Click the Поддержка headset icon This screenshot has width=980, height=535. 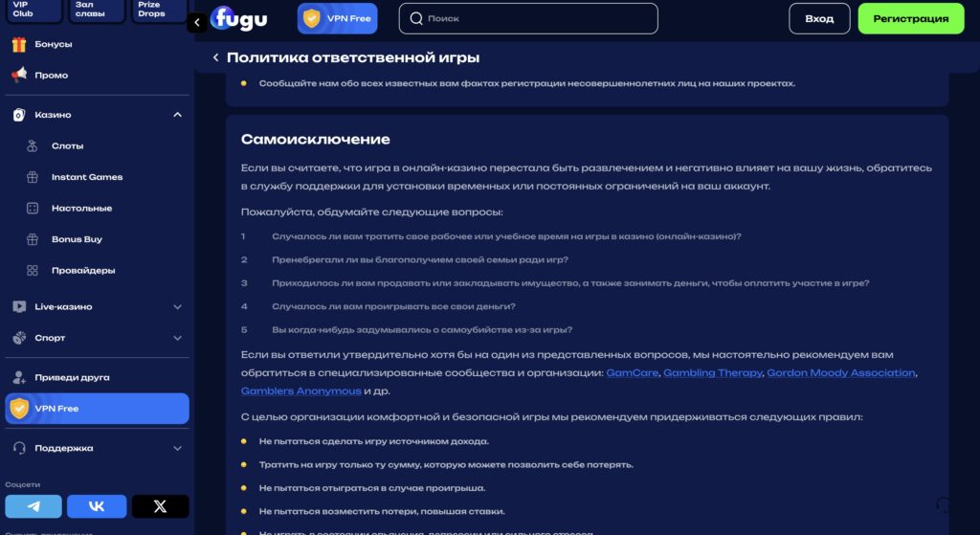click(19, 448)
